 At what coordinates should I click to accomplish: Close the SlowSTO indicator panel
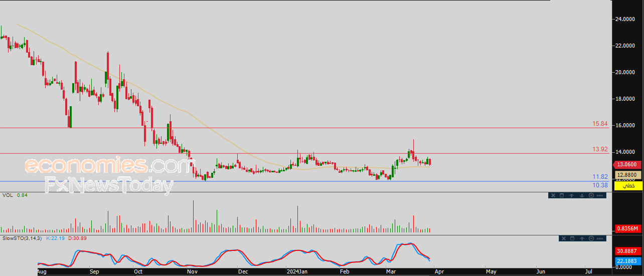point(563,239)
